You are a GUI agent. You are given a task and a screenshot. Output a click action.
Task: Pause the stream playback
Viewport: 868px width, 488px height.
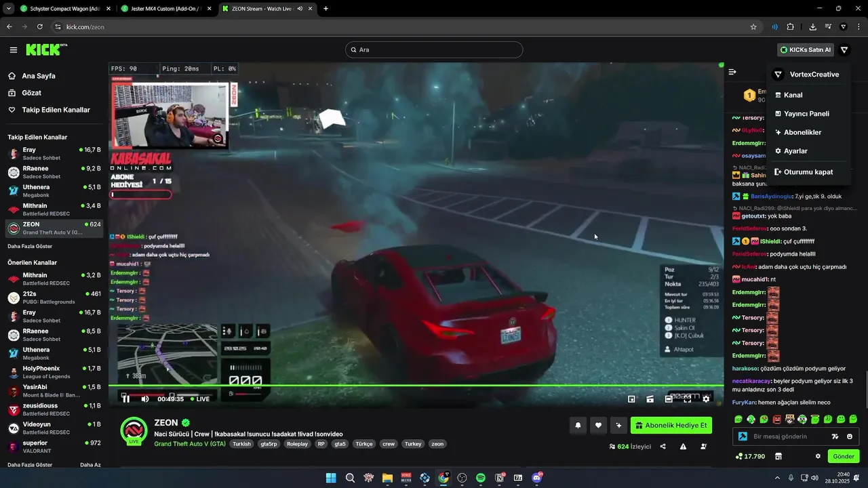coord(126,399)
